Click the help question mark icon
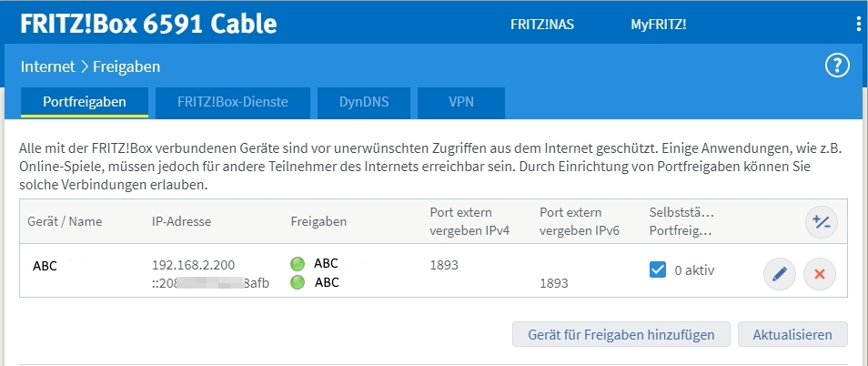The height and width of the screenshot is (366, 868). 836,66
